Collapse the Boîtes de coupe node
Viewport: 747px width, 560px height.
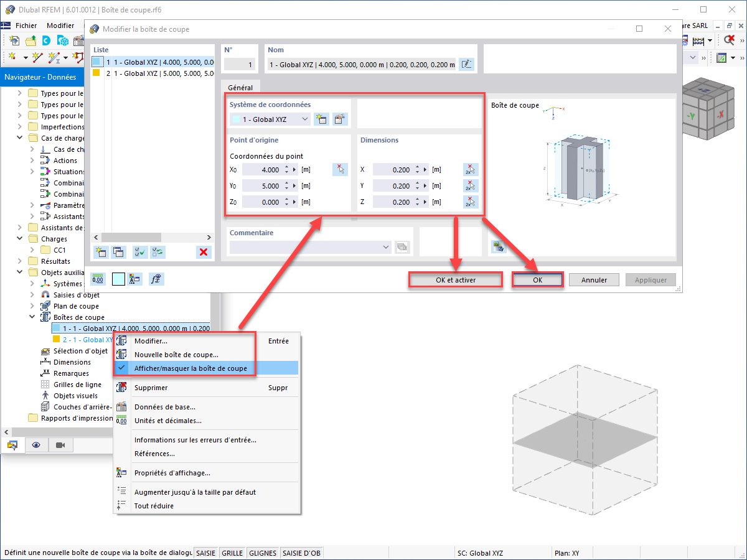pos(32,317)
